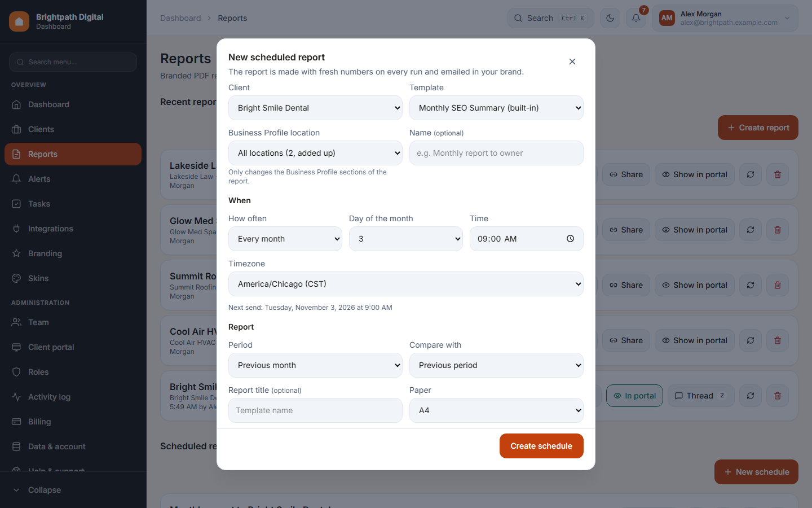Open the Template dropdown

point(496,108)
